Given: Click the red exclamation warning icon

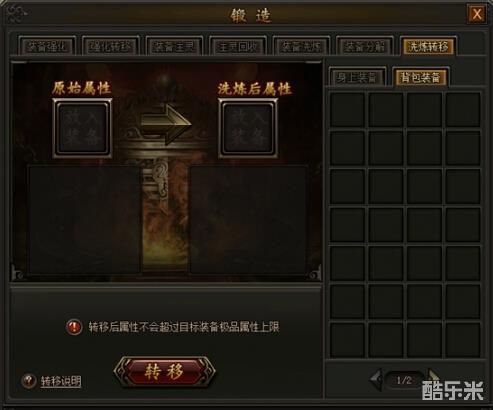Looking at the screenshot, I should pos(74,327).
